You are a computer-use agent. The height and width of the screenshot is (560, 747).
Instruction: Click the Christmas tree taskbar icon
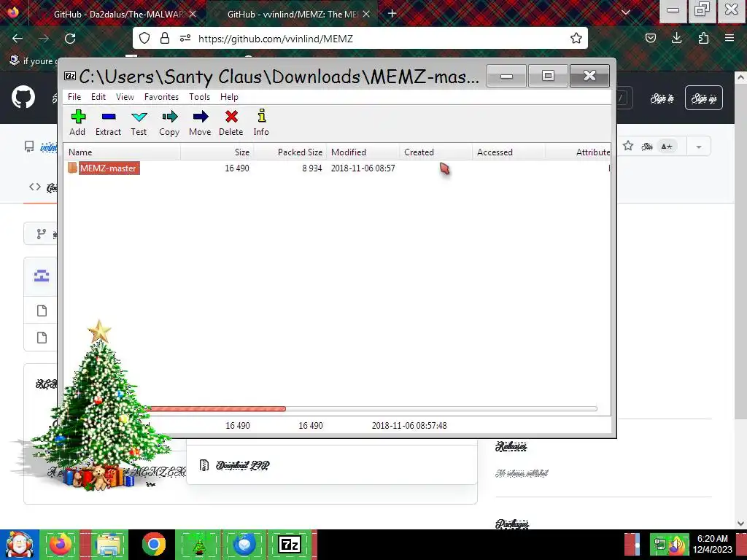point(198,544)
